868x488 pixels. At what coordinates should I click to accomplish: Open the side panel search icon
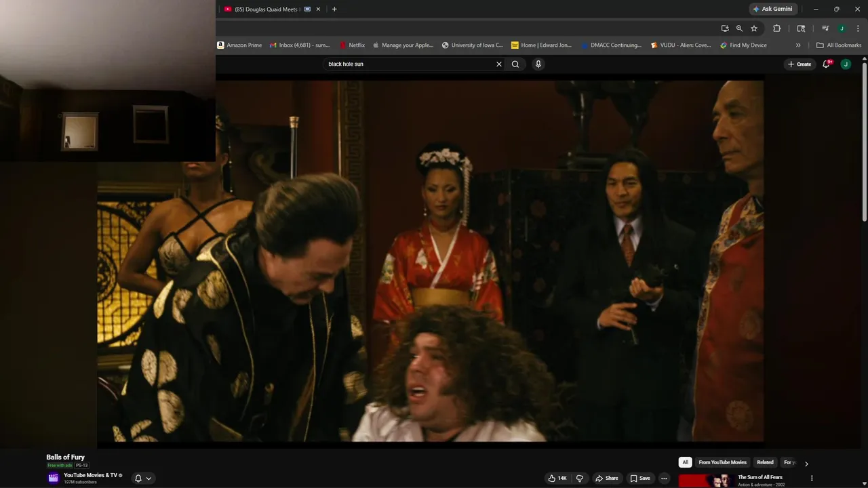click(801, 28)
